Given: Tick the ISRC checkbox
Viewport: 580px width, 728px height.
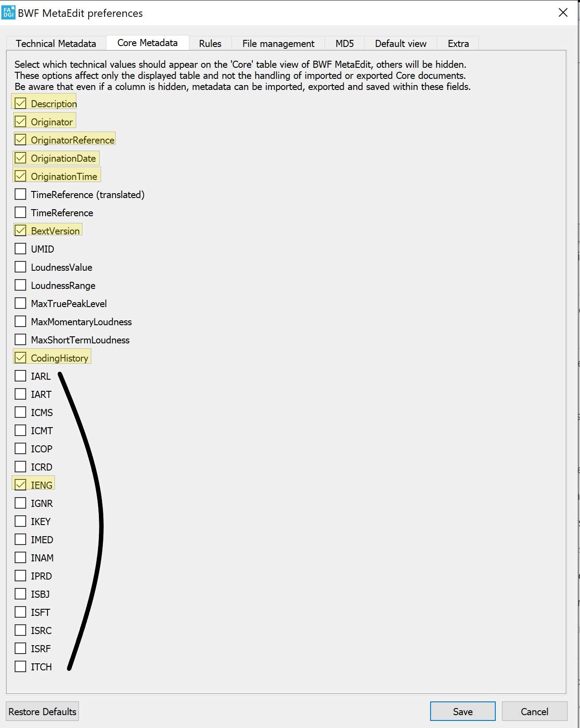Looking at the screenshot, I should coord(20,630).
